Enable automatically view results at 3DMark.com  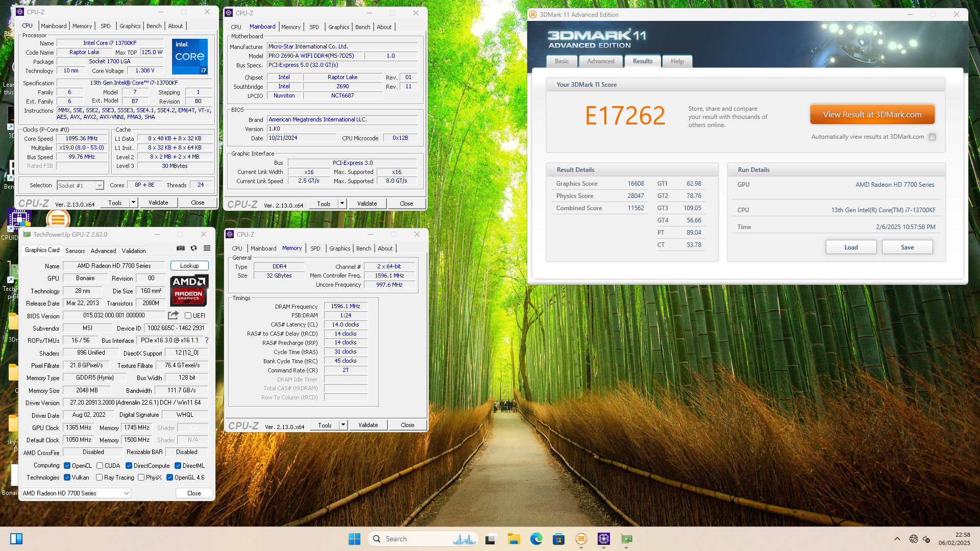[932, 137]
